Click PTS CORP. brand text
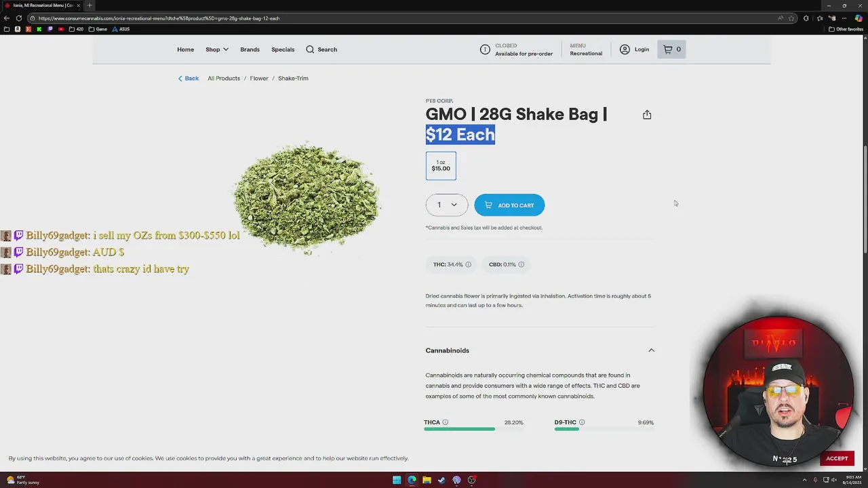Screen dimensions: 868x488 pyautogui.click(x=439, y=101)
